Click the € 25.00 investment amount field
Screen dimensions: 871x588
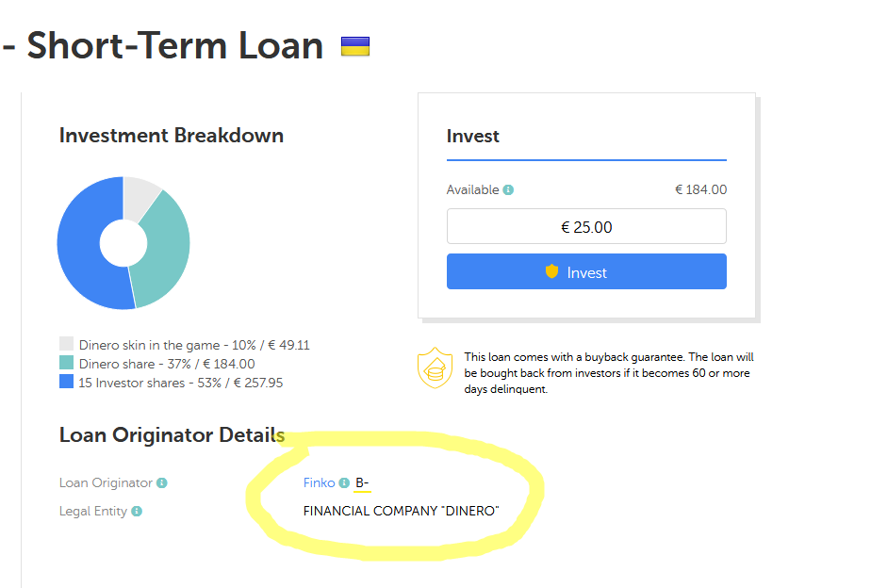click(586, 227)
